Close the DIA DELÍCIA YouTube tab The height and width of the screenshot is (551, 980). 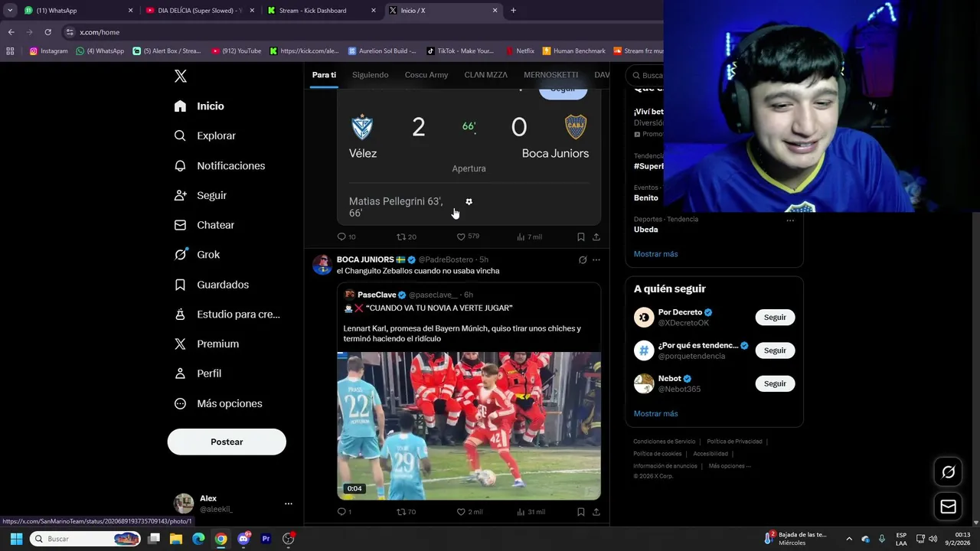click(x=252, y=11)
